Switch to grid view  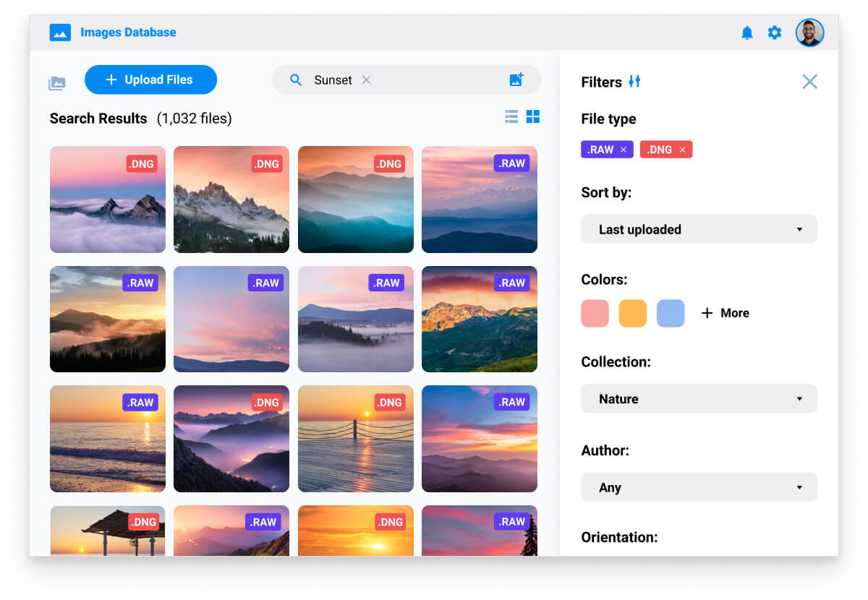[x=533, y=116]
